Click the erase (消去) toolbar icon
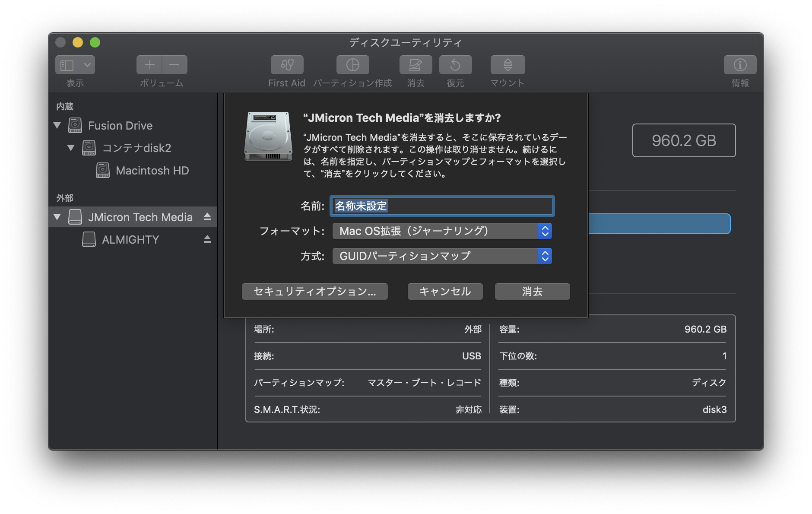This screenshot has width=812, height=514. (x=416, y=65)
